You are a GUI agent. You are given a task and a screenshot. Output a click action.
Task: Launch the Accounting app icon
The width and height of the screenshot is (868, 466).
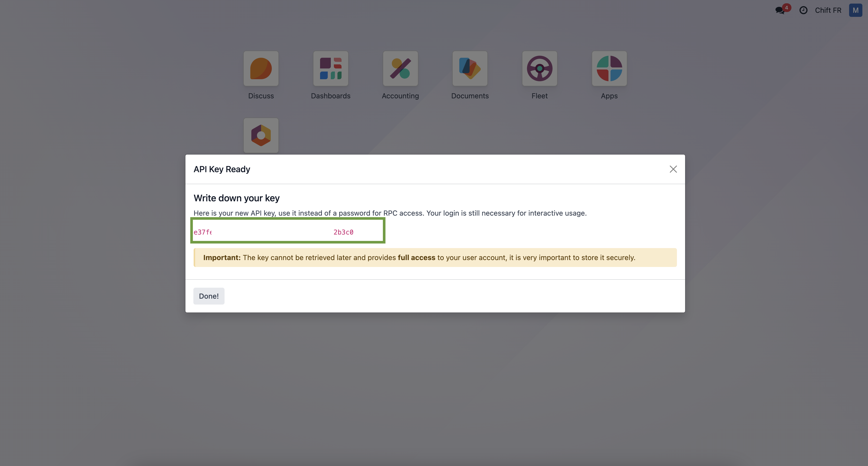tap(400, 68)
